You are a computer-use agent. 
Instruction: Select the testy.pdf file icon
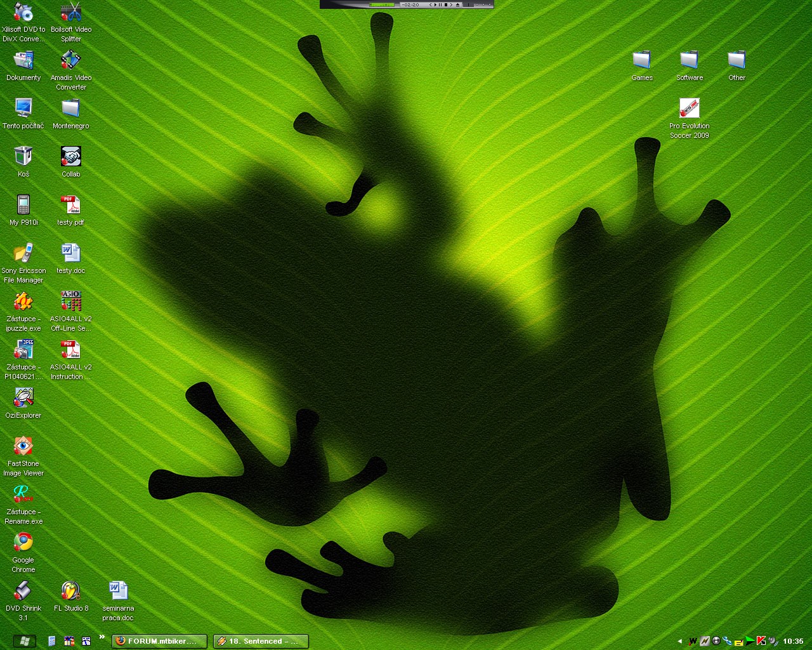tap(70, 206)
